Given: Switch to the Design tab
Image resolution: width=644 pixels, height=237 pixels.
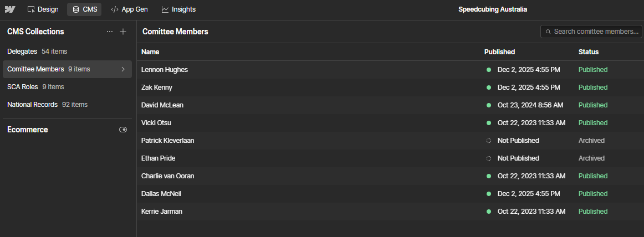Looking at the screenshot, I should (x=43, y=9).
